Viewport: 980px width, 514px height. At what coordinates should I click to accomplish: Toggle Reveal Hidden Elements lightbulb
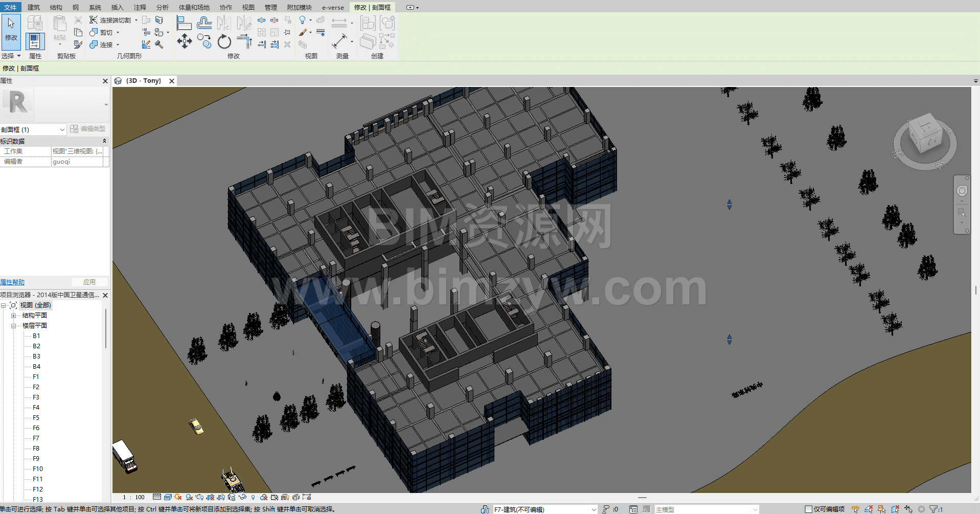click(x=253, y=497)
